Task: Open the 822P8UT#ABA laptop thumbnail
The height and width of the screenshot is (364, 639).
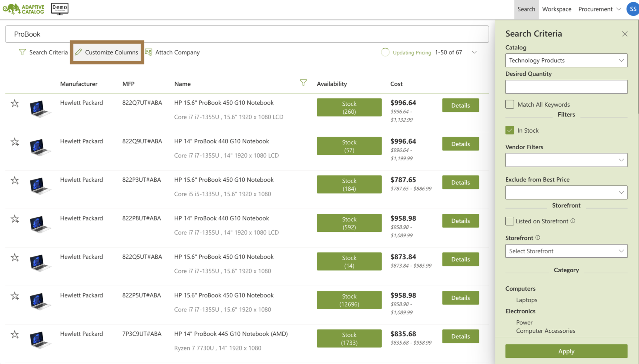Action: click(40, 225)
